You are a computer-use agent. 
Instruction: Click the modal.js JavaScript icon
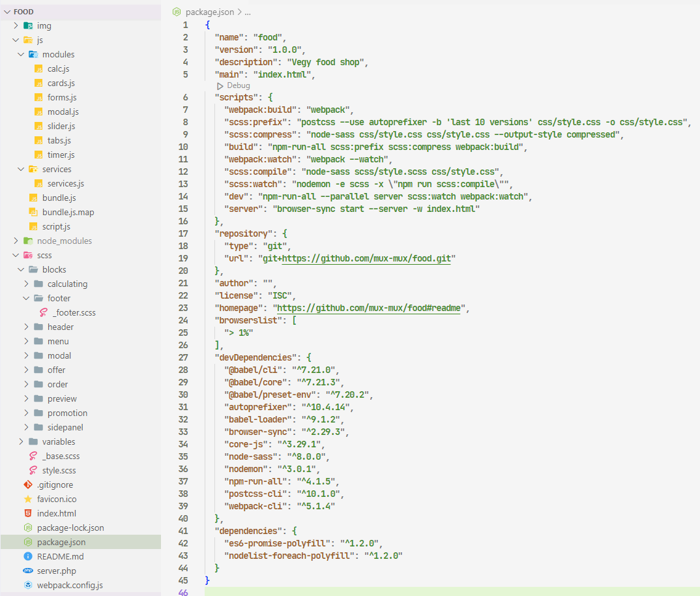click(x=39, y=112)
